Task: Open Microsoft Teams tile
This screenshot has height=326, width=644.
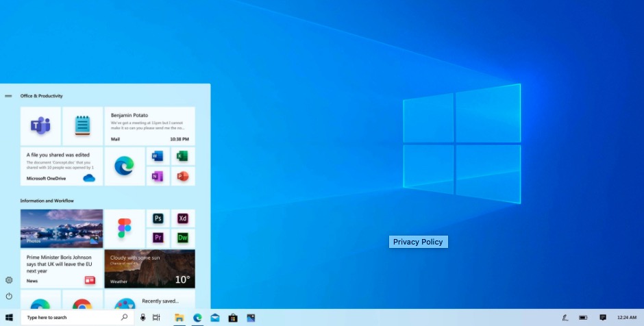Action: [x=40, y=126]
